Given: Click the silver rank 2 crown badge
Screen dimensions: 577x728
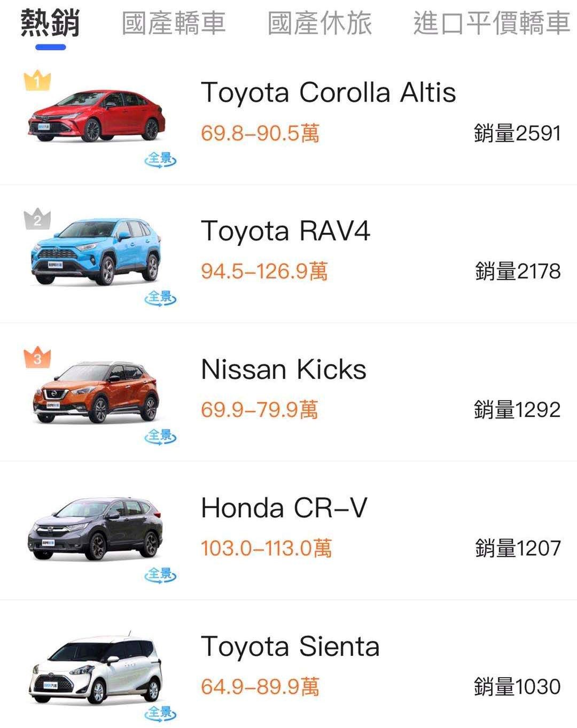Looking at the screenshot, I should 37,219.
